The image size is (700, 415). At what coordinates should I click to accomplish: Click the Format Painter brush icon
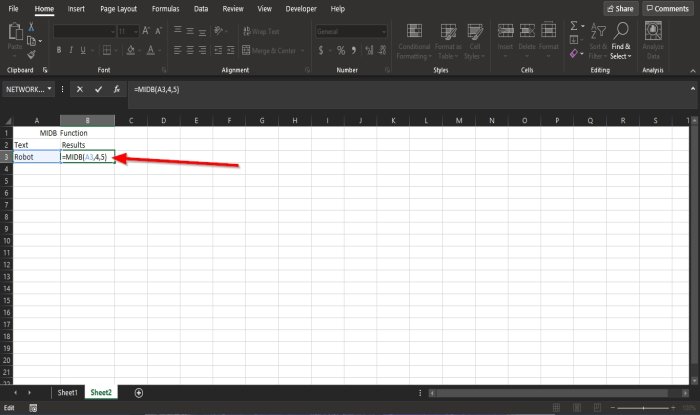click(31, 55)
